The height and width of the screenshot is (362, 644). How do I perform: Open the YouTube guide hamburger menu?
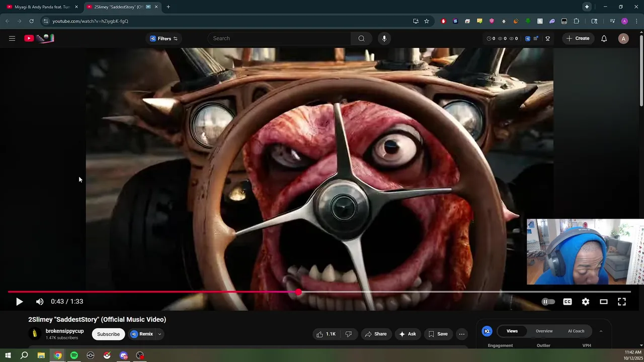click(x=12, y=38)
